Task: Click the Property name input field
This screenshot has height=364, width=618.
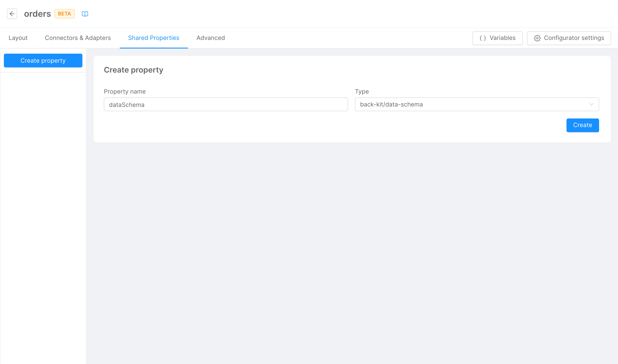Action: coord(226,104)
